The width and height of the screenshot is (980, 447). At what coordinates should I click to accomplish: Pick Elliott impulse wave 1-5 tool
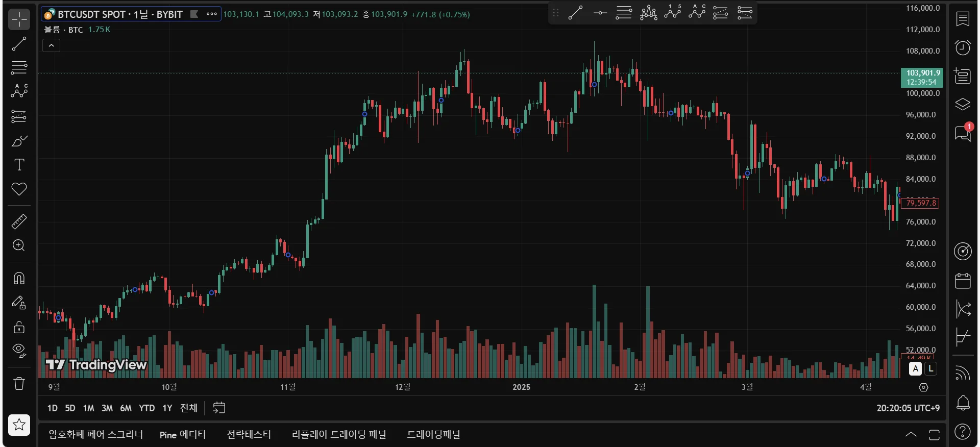pyautogui.click(x=673, y=13)
